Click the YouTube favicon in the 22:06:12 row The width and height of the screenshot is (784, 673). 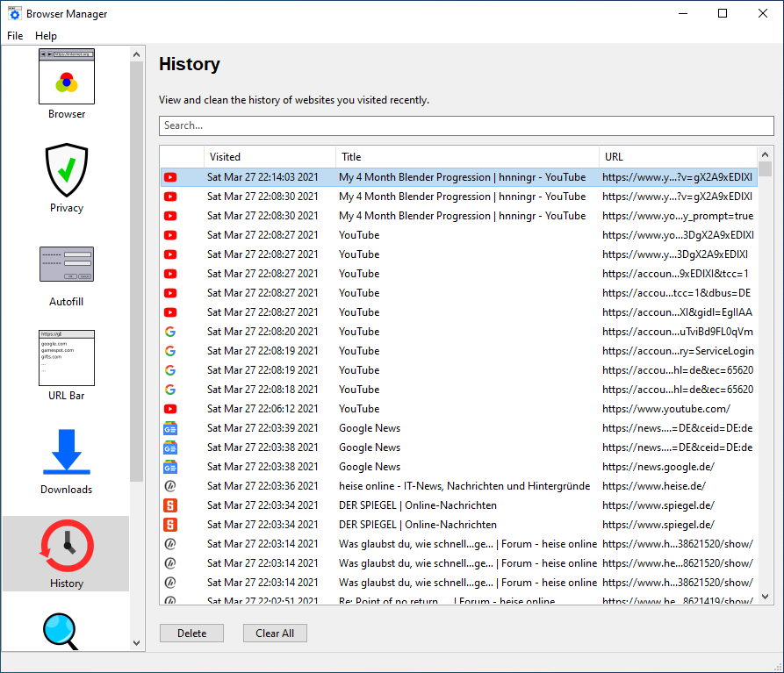(x=170, y=409)
